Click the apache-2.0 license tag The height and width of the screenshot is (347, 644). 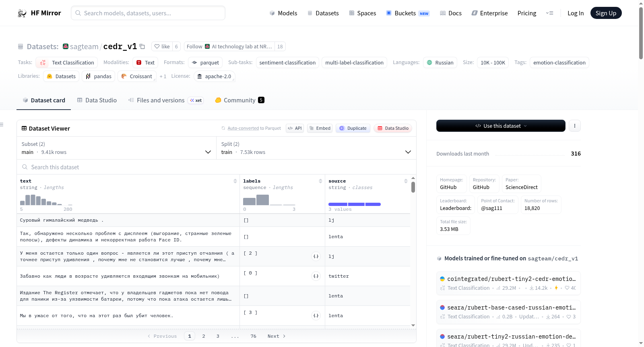[x=214, y=76]
